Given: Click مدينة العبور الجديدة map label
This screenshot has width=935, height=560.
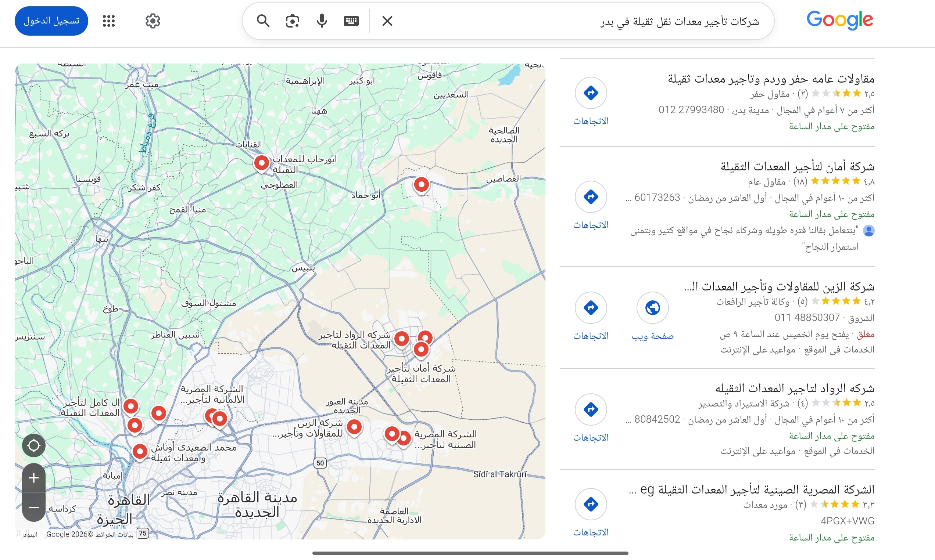Looking at the screenshot, I should [x=347, y=406].
